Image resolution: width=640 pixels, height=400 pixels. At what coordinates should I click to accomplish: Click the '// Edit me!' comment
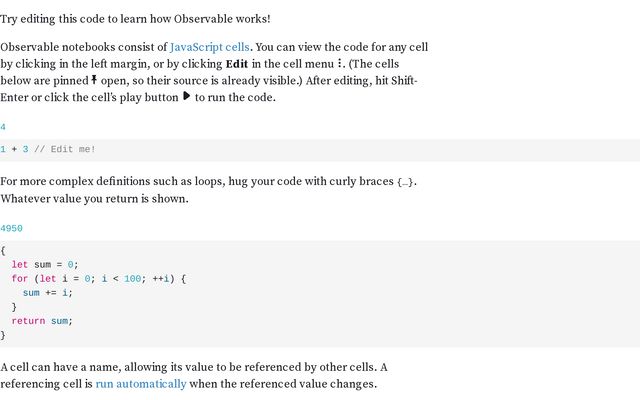click(64, 149)
